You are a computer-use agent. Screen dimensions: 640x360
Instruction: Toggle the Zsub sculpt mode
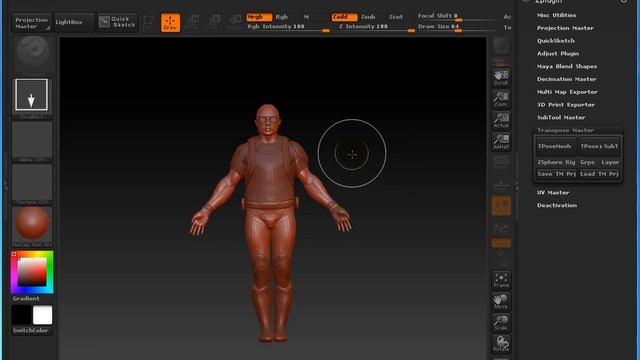coord(368,17)
